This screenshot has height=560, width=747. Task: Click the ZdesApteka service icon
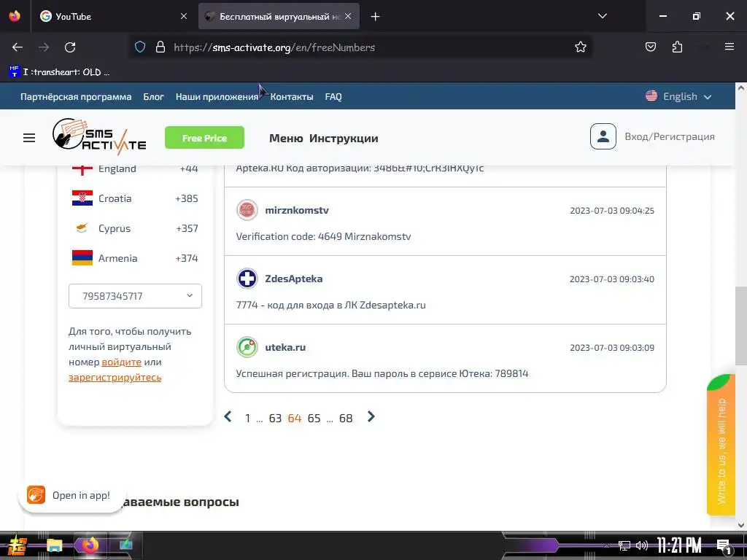pos(247,279)
